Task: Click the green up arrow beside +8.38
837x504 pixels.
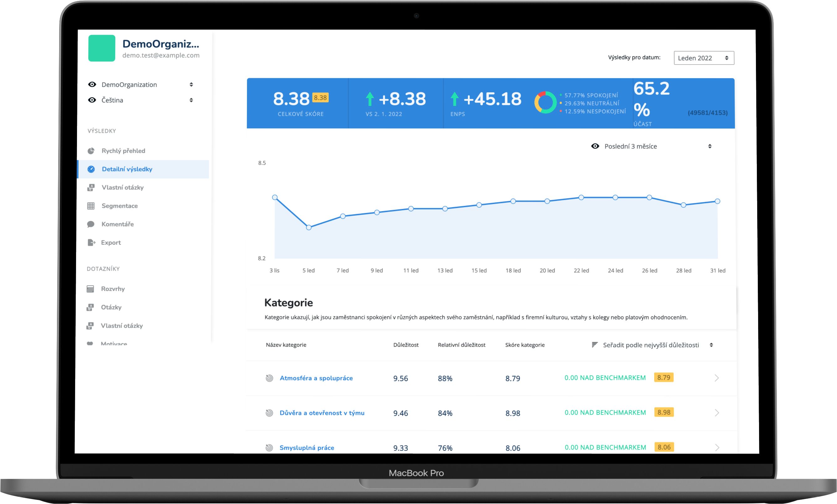Action: click(x=370, y=99)
